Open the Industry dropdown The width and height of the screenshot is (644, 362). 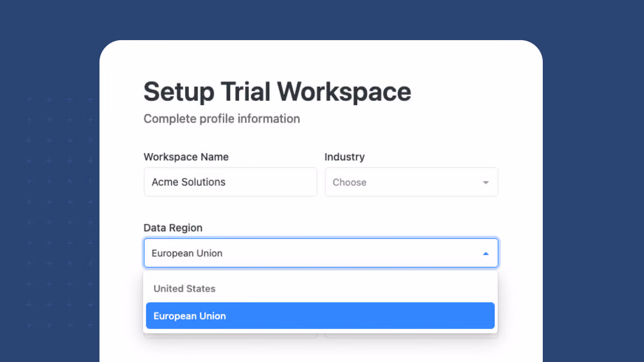point(411,182)
